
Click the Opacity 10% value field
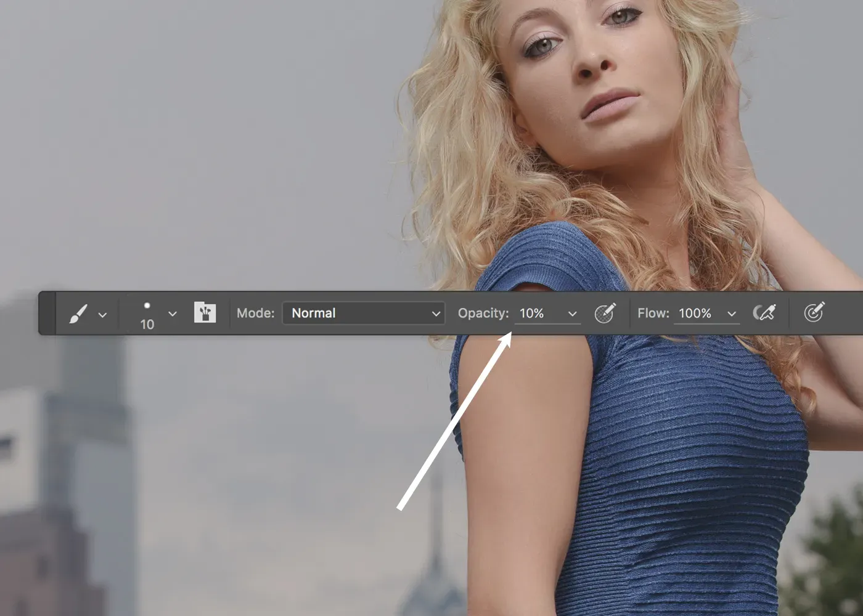(536, 313)
